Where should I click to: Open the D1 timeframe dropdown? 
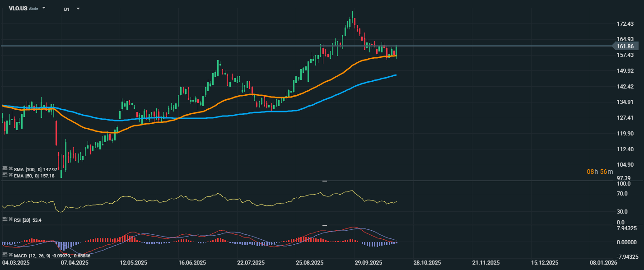pyautogui.click(x=78, y=9)
